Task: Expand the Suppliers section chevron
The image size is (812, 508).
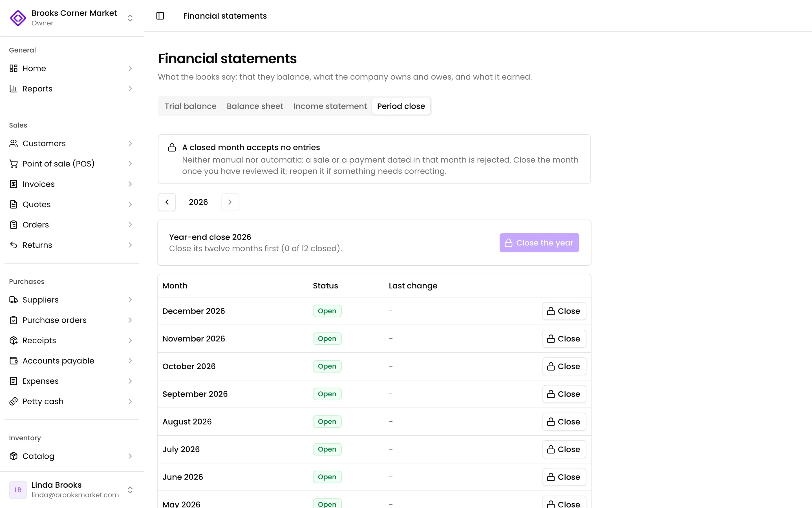Action: [130, 300]
